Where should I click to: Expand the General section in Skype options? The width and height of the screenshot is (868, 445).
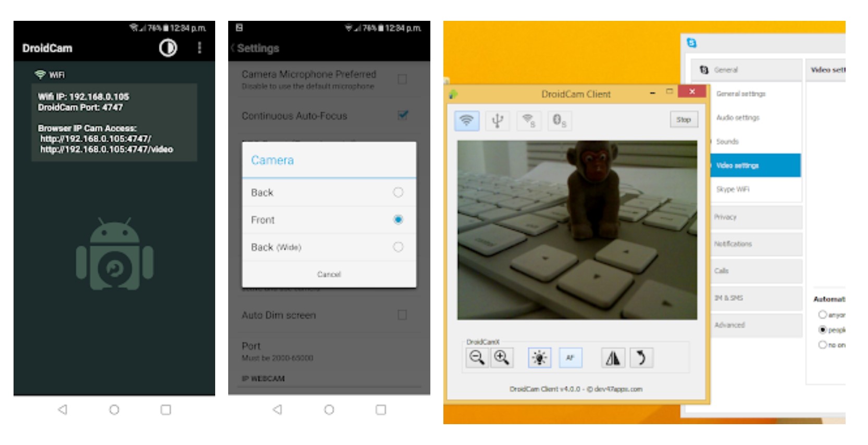pos(747,69)
